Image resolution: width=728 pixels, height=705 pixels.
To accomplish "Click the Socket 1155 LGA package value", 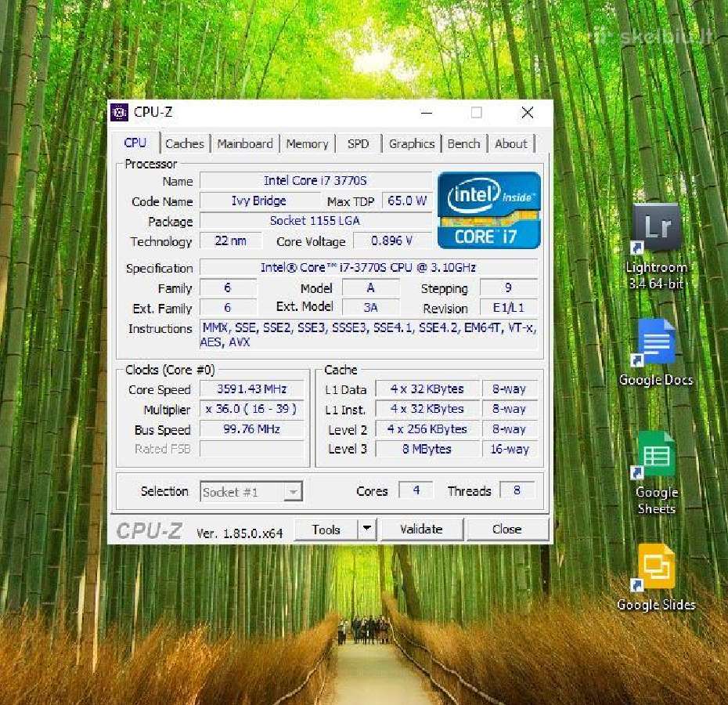I will pyautogui.click(x=315, y=221).
